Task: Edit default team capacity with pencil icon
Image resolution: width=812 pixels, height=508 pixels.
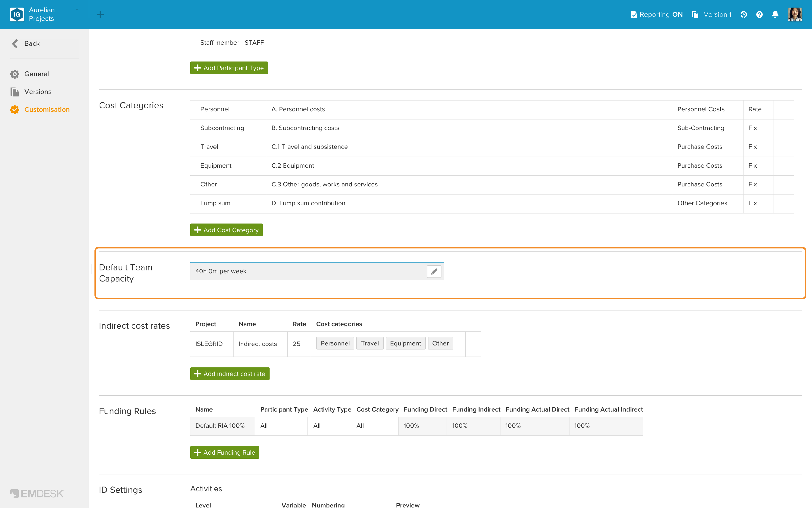Action: click(x=434, y=271)
